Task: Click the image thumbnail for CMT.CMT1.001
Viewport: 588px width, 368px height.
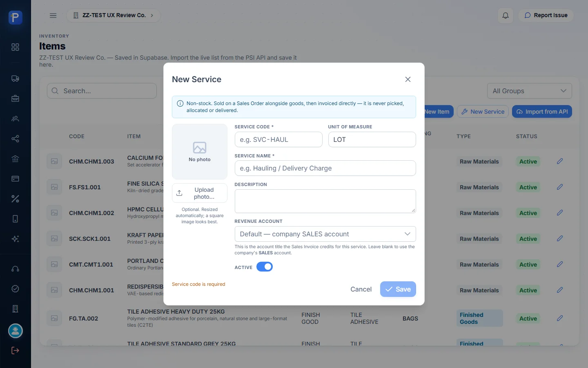Action: tap(54, 264)
